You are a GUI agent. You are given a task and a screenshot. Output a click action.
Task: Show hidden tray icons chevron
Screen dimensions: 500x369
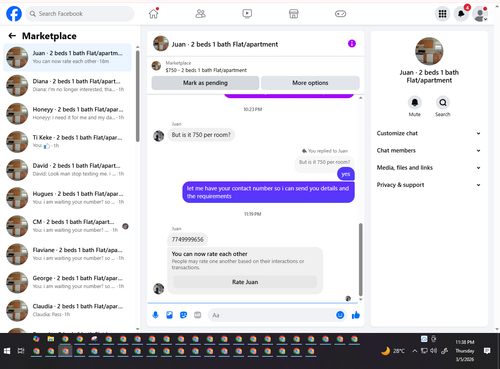(x=414, y=351)
